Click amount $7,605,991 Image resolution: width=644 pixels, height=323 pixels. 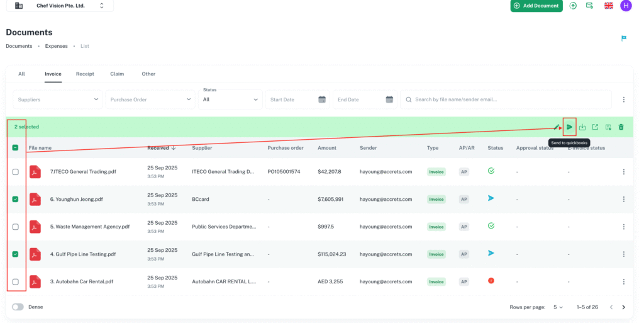(x=331, y=200)
